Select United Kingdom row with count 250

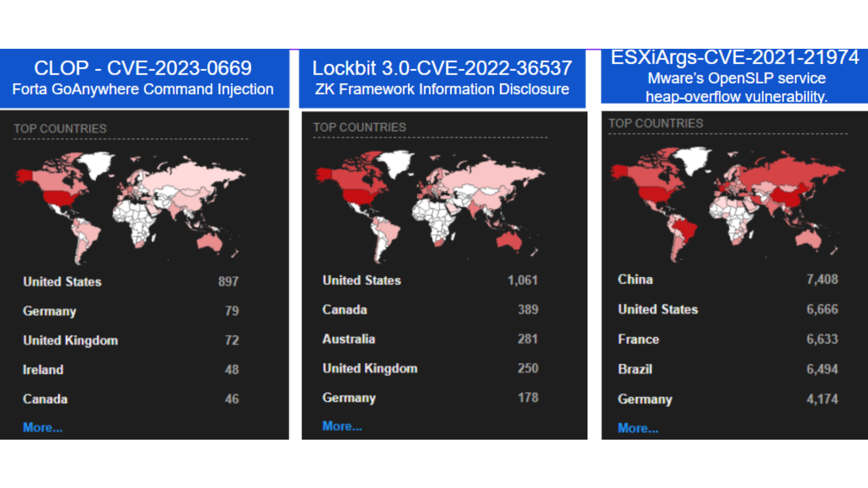[x=430, y=368]
